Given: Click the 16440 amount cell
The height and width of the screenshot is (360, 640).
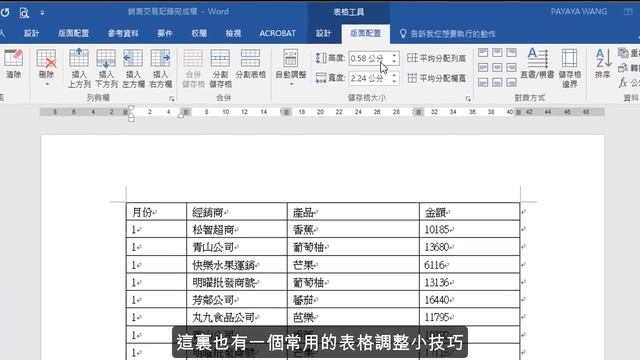Looking at the screenshot, I should click(x=470, y=300).
